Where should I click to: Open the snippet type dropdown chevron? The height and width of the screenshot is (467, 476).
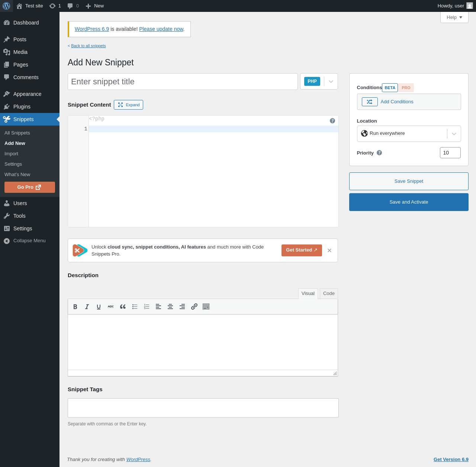point(331,82)
